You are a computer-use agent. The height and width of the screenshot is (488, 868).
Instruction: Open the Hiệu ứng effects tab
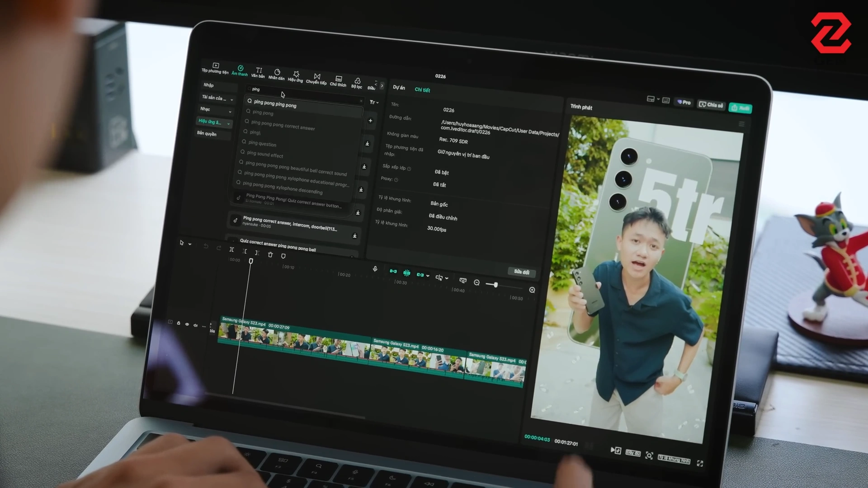(x=296, y=77)
